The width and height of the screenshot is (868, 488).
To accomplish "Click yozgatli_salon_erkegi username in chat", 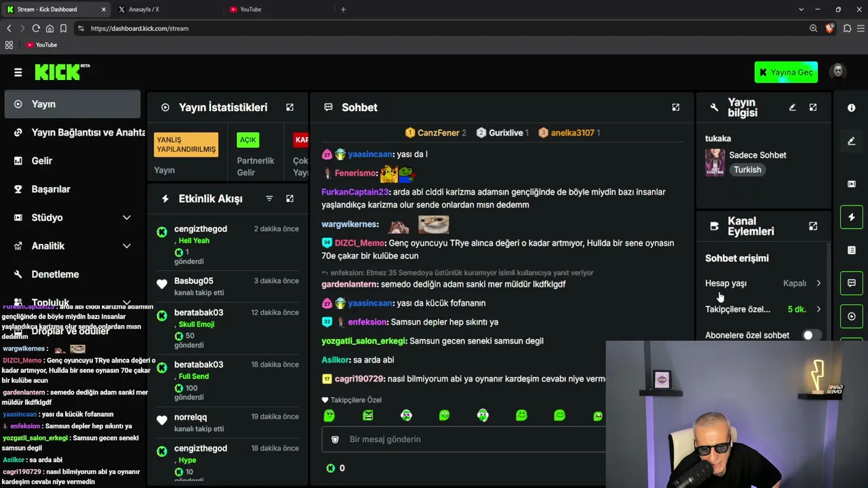I will click(x=363, y=341).
